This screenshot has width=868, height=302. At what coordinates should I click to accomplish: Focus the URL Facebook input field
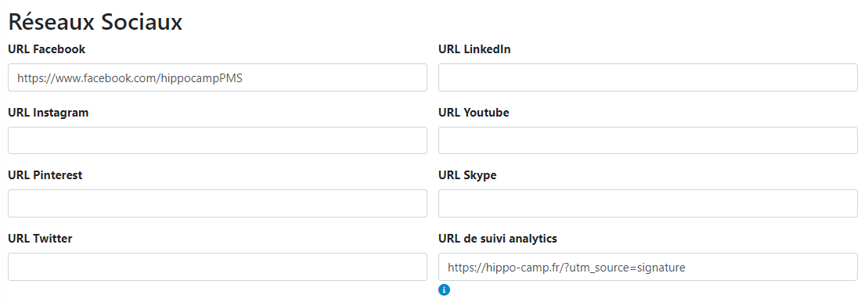click(x=218, y=77)
